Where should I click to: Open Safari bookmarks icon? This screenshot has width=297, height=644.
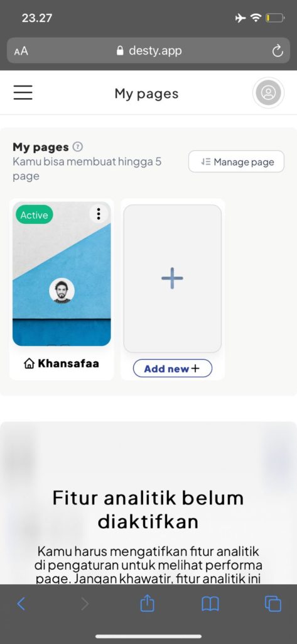pos(210,604)
